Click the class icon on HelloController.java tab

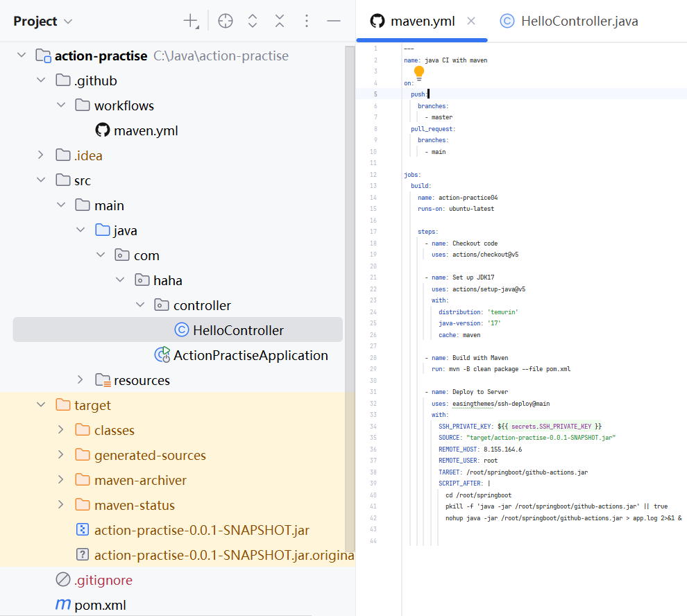point(507,21)
